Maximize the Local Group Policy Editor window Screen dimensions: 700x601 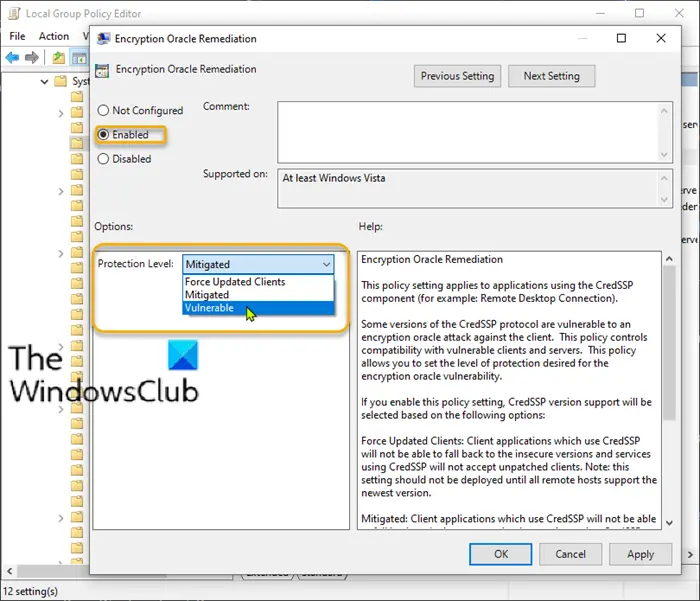[x=639, y=13]
